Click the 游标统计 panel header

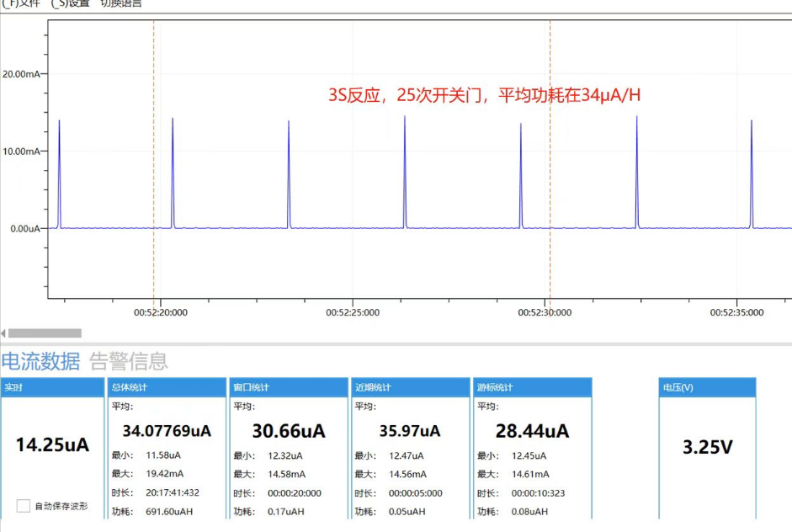531,387
